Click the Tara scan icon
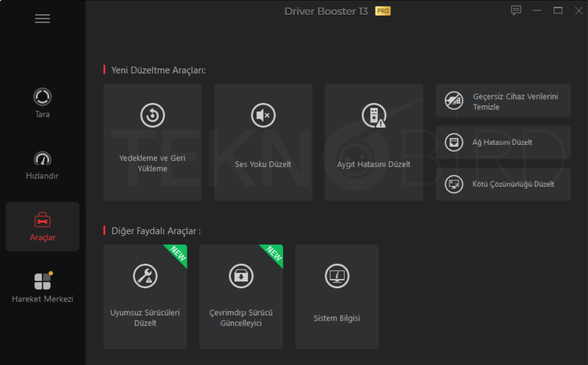 coord(42,97)
